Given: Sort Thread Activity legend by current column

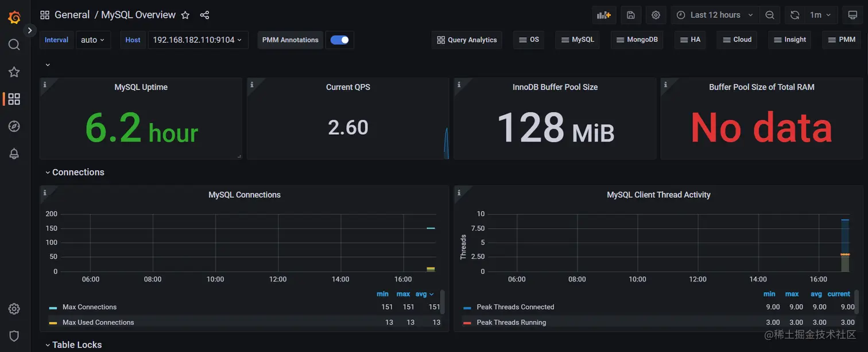Looking at the screenshot, I should coord(839,294).
